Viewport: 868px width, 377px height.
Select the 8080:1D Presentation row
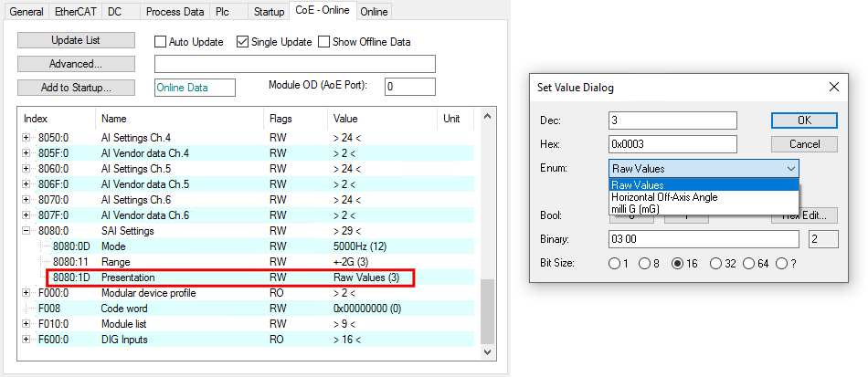[x=247, y=277]
